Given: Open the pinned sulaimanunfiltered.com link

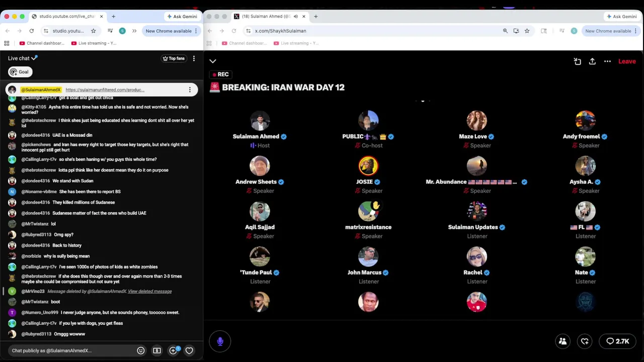Looking at the screenshot, I should 105,90.
